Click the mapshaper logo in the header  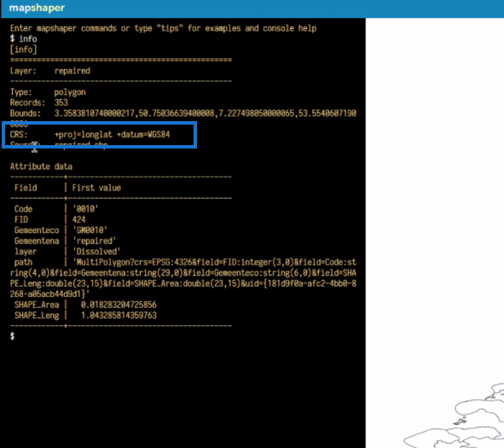point(37,8)
